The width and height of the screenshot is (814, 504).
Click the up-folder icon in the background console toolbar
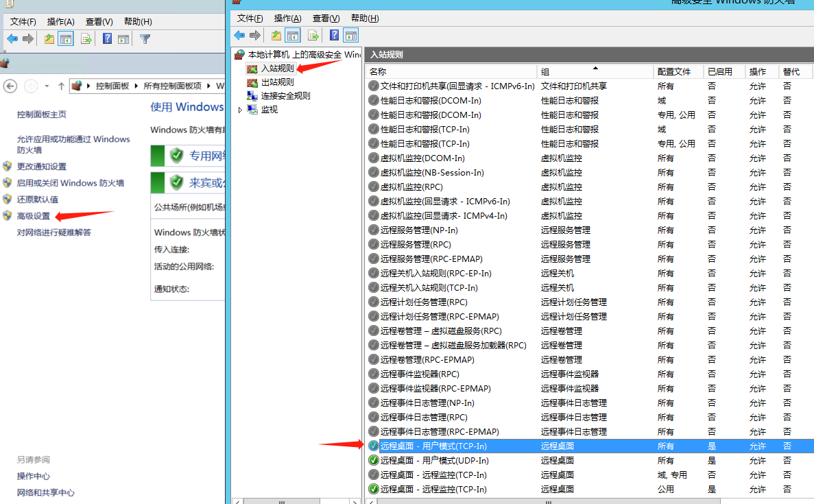pos(49,39)
